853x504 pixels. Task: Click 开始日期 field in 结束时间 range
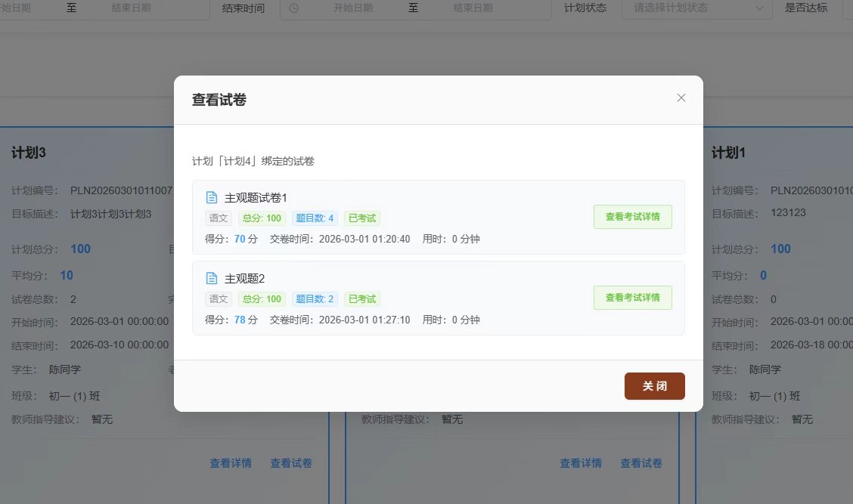click(353, 8)
